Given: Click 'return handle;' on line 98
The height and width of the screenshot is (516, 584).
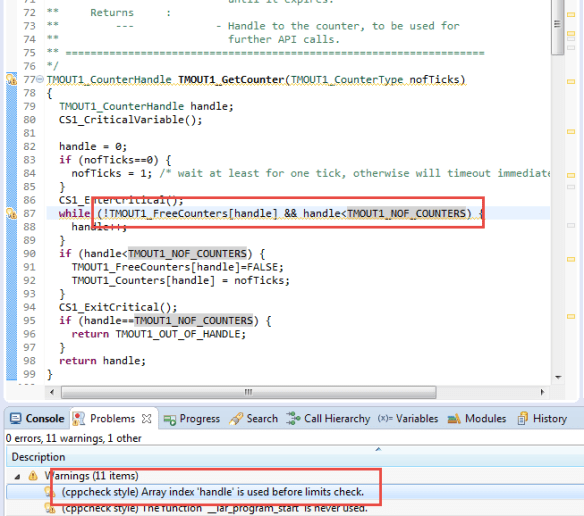Looking at the screenshot, I should 102,361.
